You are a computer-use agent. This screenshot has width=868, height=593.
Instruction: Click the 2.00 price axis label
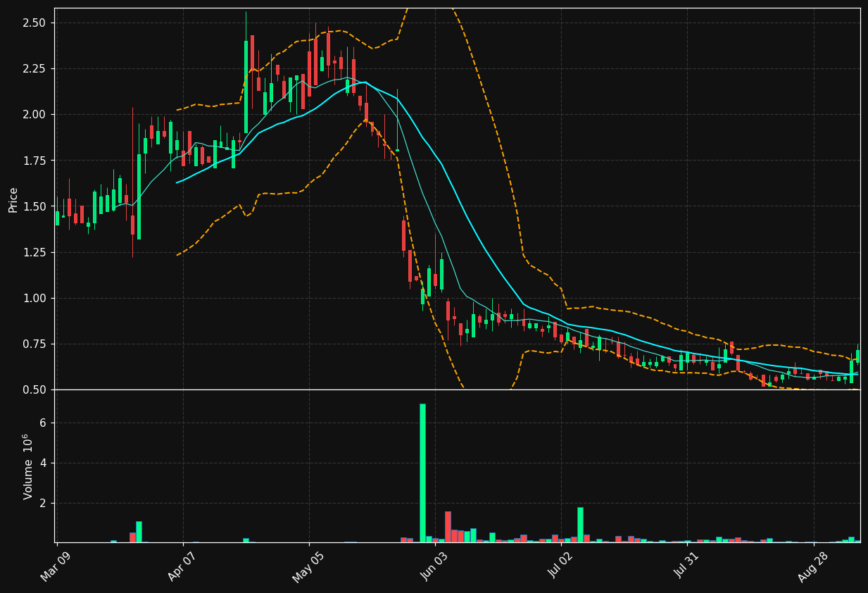[35, 114]
